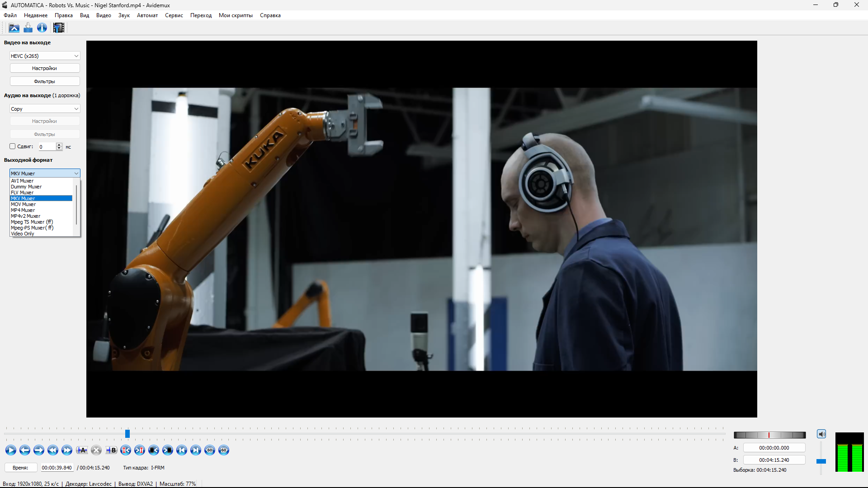Select AVI Muxer from the list
Image resolution: width=868 pixels, height=488 pixels.
point(41,181)
